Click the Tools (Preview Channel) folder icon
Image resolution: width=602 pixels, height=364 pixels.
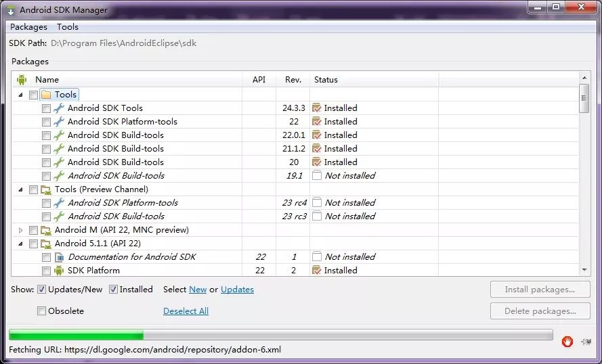46,189
